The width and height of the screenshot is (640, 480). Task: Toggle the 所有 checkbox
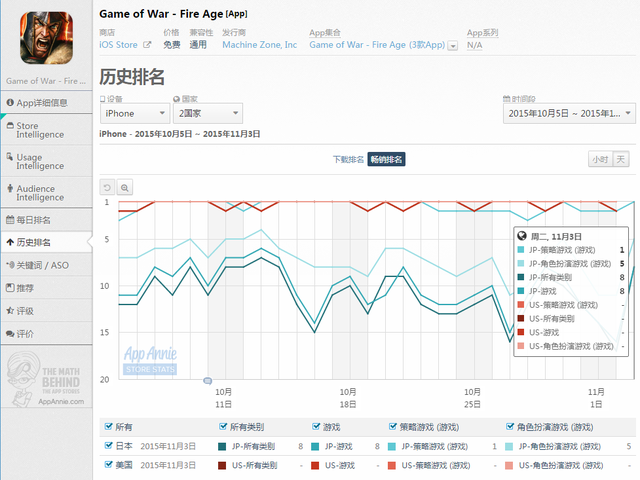point(108,427)
